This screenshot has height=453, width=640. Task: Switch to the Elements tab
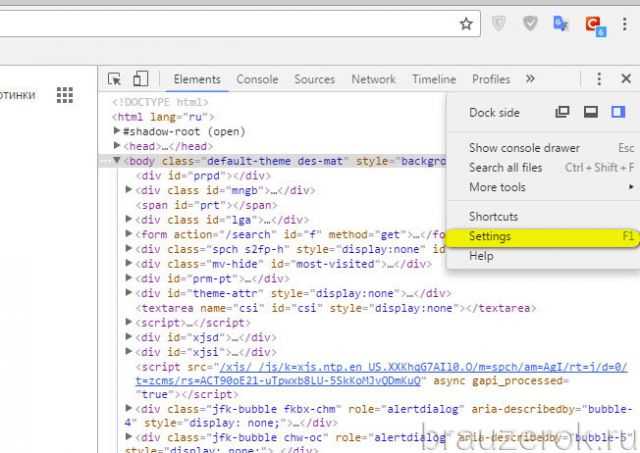coord(197,79)
